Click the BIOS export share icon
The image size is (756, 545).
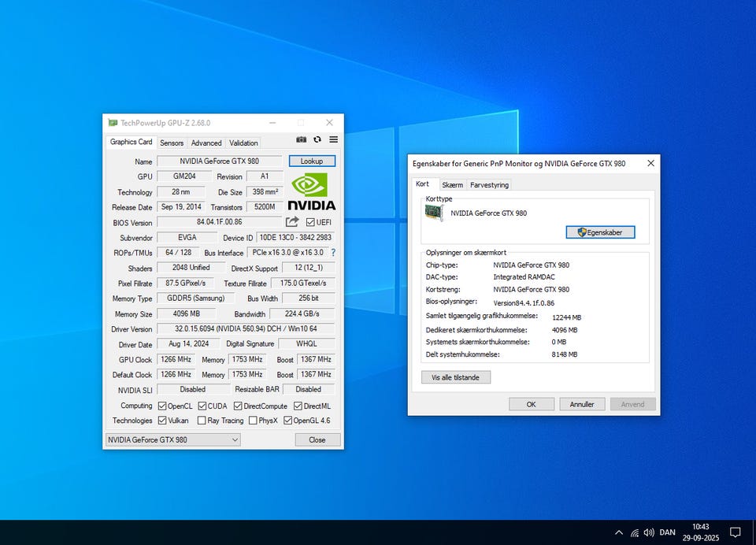[x=292, y=222]
